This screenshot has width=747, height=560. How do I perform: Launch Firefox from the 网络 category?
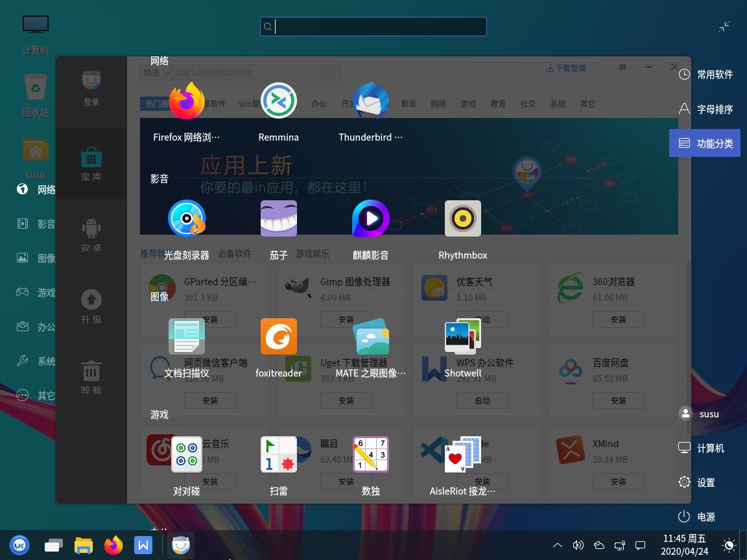click(x=186, y=101)
